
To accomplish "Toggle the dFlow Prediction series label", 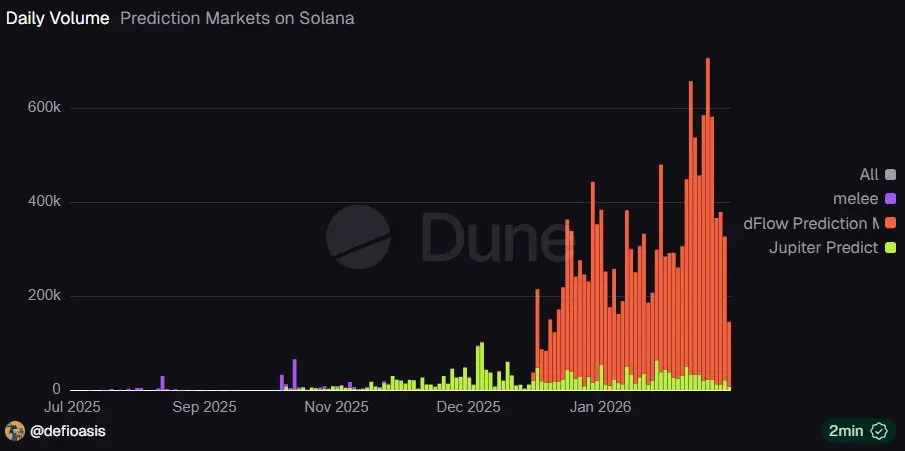I will coord(811,223).
